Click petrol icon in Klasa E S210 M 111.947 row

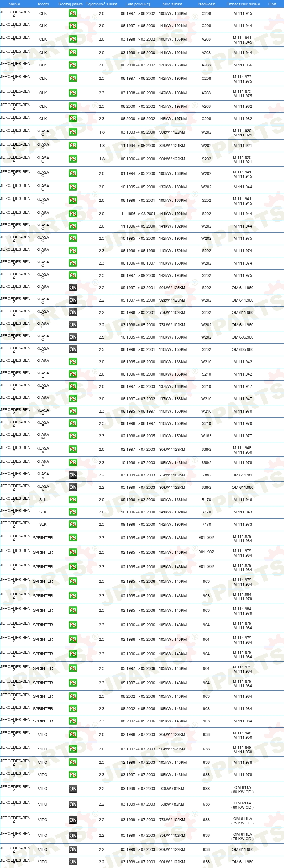click(73, 386)
